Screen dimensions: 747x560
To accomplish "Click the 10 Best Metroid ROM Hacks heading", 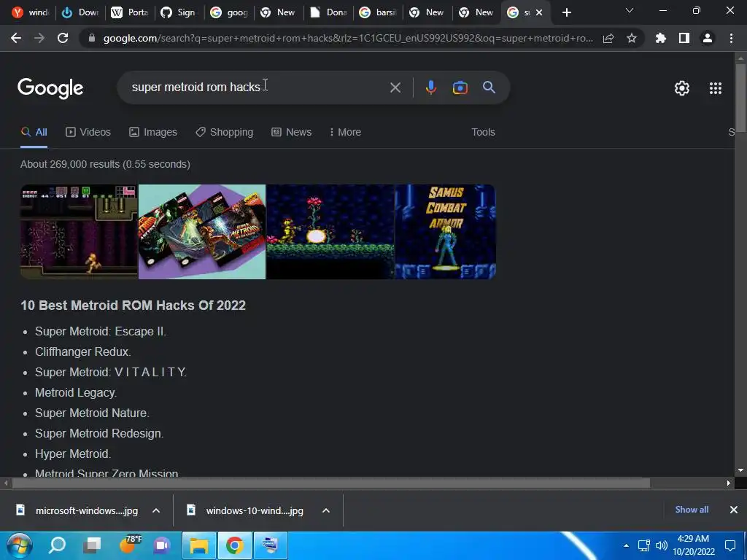I will (133, 306).
